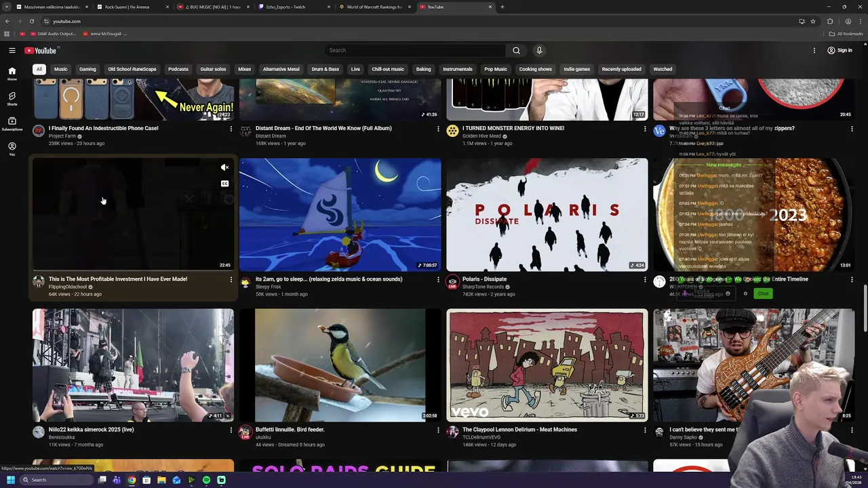The height and width of the screenshot is (488, 868).
Task: Open options for Buffetti linnuille video
Action: pyautogui.click(x=438, y=430)
